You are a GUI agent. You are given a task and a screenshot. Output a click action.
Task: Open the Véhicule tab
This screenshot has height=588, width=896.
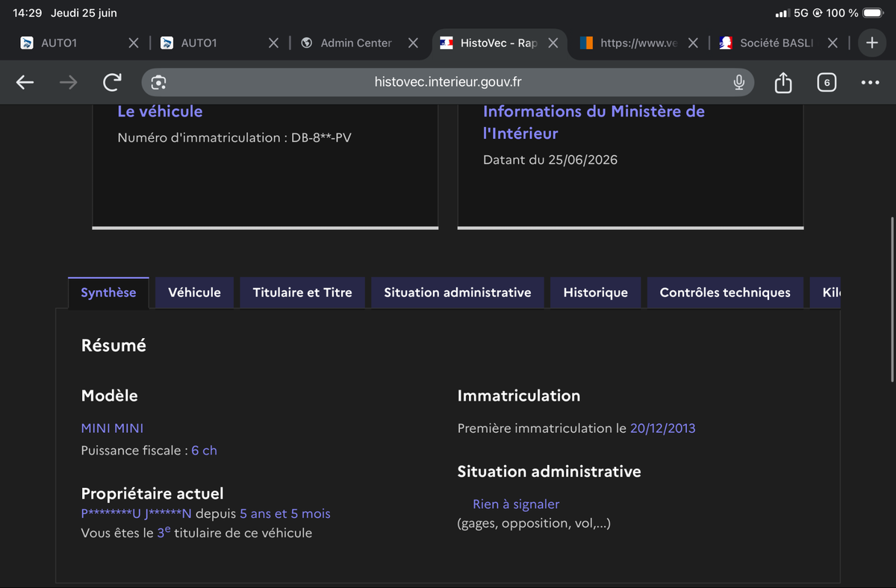click(x=194, y=293)
